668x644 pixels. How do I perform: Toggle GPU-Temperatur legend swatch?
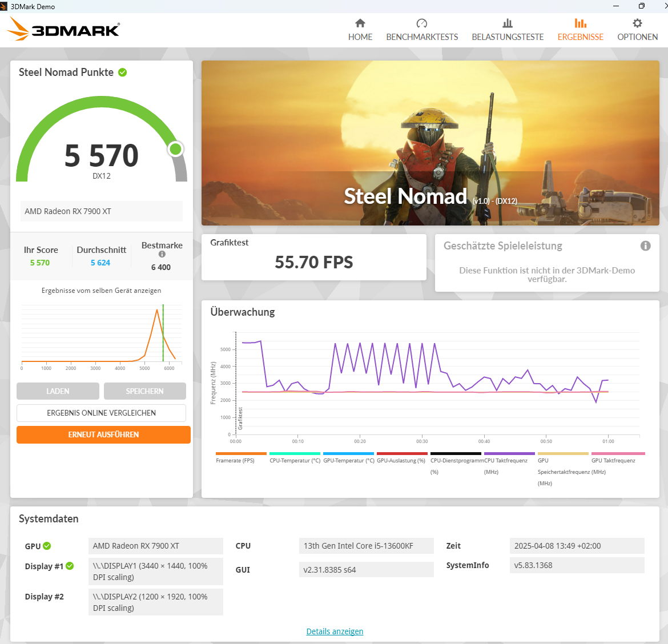[x=348, y=454]
